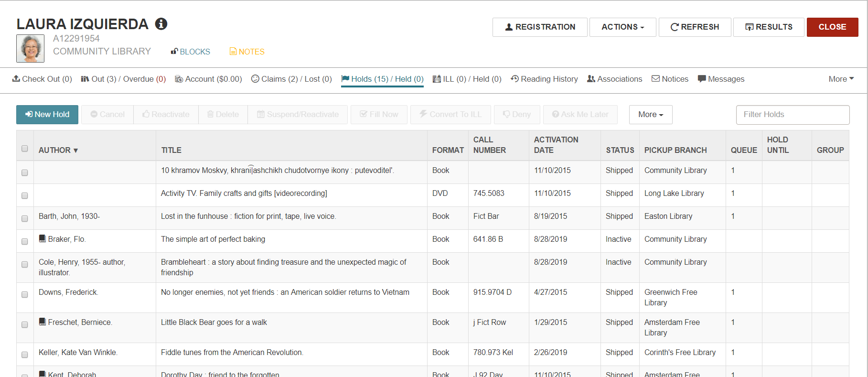868x377 pixels.
Task: Open the Registration button
Action: click(540, 27)
